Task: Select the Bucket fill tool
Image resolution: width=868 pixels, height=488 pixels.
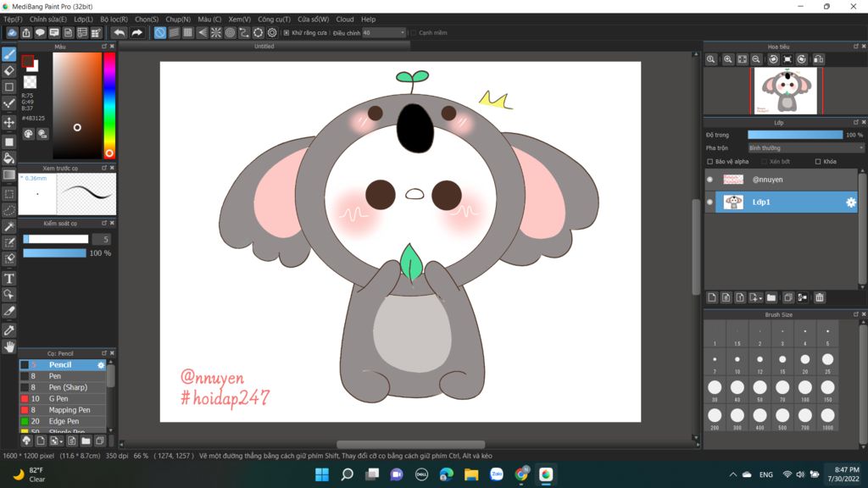Action: (x=8, y=158)
